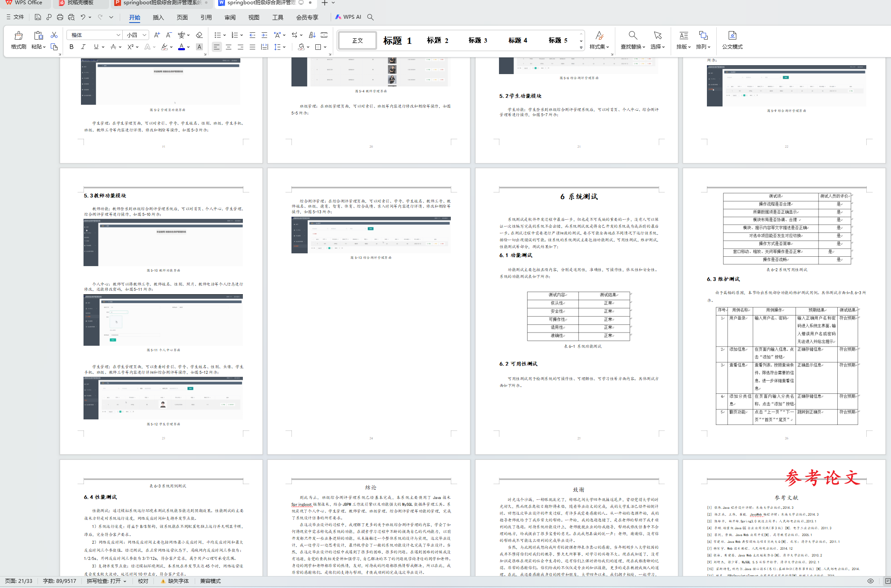Screen dimensions: 891x588
Task: Expand the spell check (拼写检查) dropdown
Action: 124,581
